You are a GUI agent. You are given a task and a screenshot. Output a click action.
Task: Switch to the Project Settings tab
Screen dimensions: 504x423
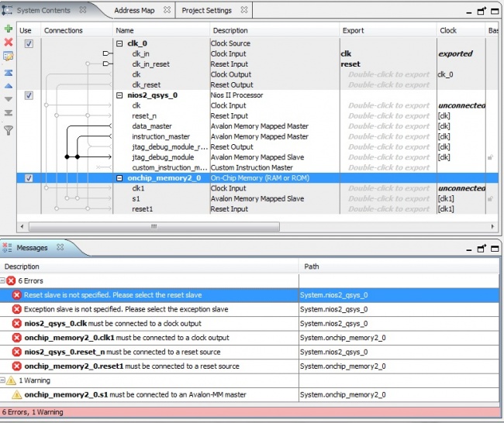[207, 10]
